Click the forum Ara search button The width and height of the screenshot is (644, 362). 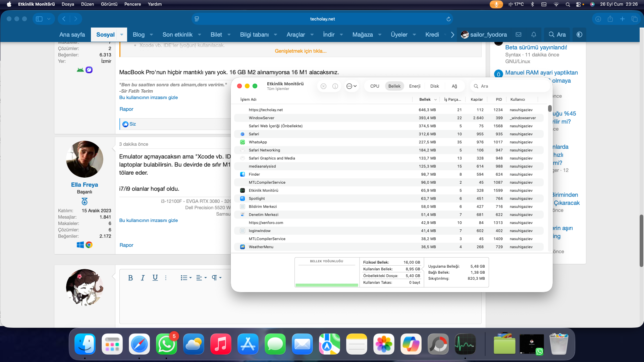557,35
